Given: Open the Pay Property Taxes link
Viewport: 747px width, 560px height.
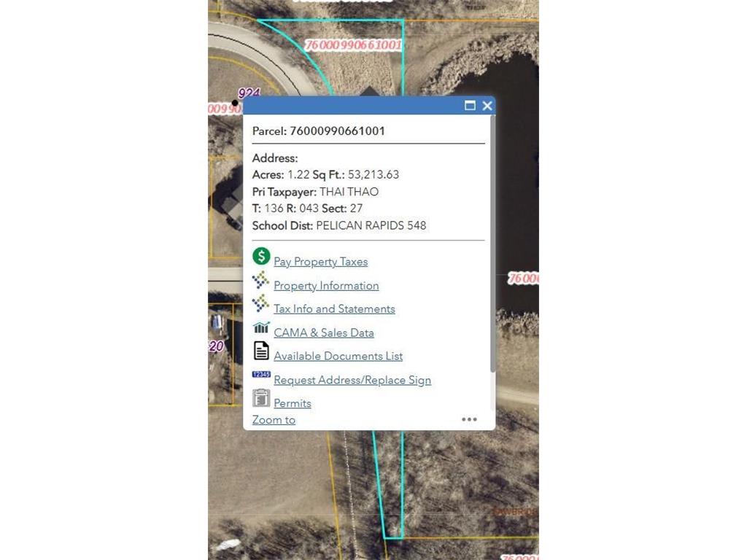Looking at the screenshot, I should pyautogui.click(x=320, y=262).
